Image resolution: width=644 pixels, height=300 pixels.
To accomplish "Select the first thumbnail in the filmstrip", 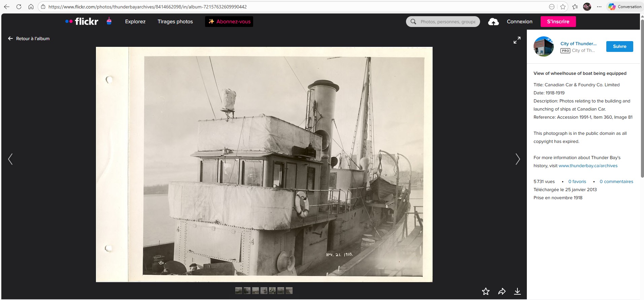I will pos(239,291).
